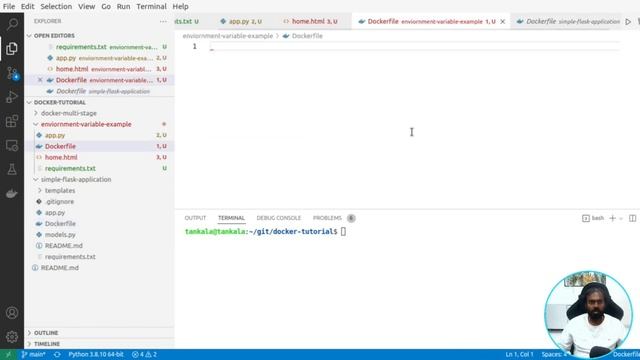Open app.py under enviornment-variable-example folder

[55, 135]
